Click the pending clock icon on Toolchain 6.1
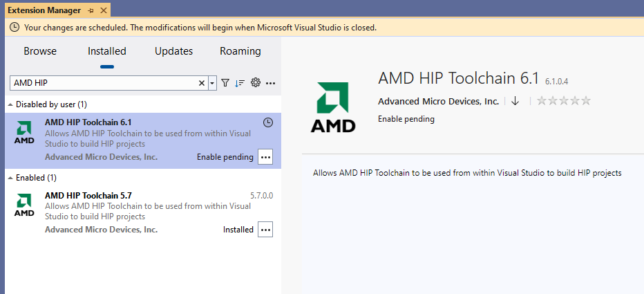 point(268,122)
